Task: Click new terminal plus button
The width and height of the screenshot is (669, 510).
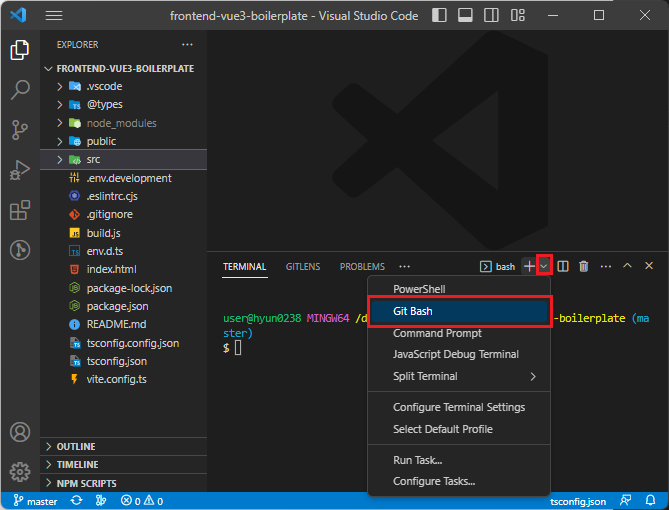Action: click(529, 266)
